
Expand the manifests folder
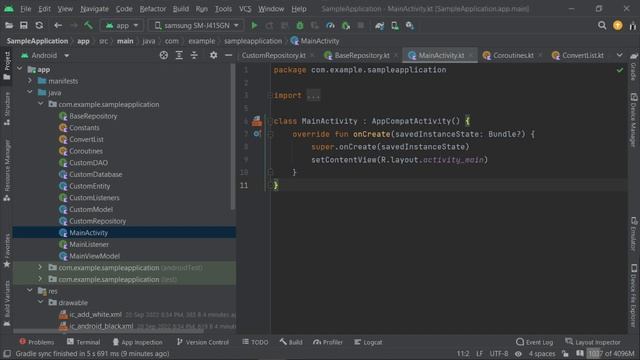click(30, 81)
